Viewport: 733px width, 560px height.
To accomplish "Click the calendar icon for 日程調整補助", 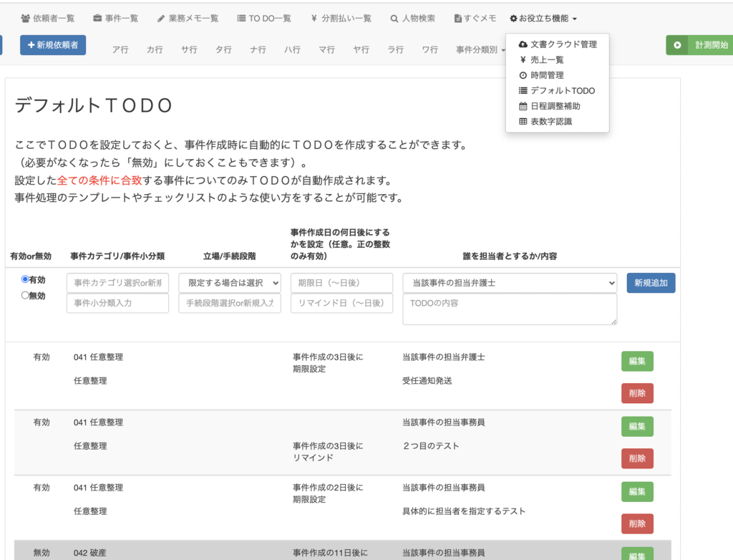I will point(523,106).
